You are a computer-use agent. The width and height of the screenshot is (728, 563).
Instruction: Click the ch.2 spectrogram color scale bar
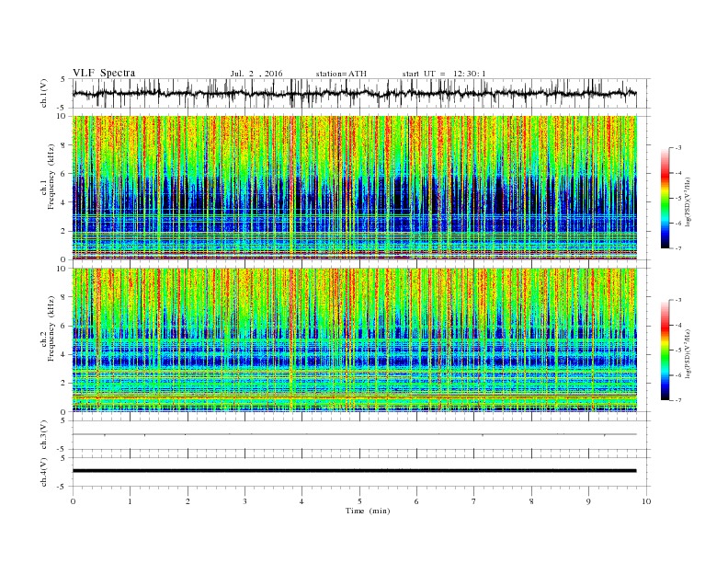tap(665, 350)
